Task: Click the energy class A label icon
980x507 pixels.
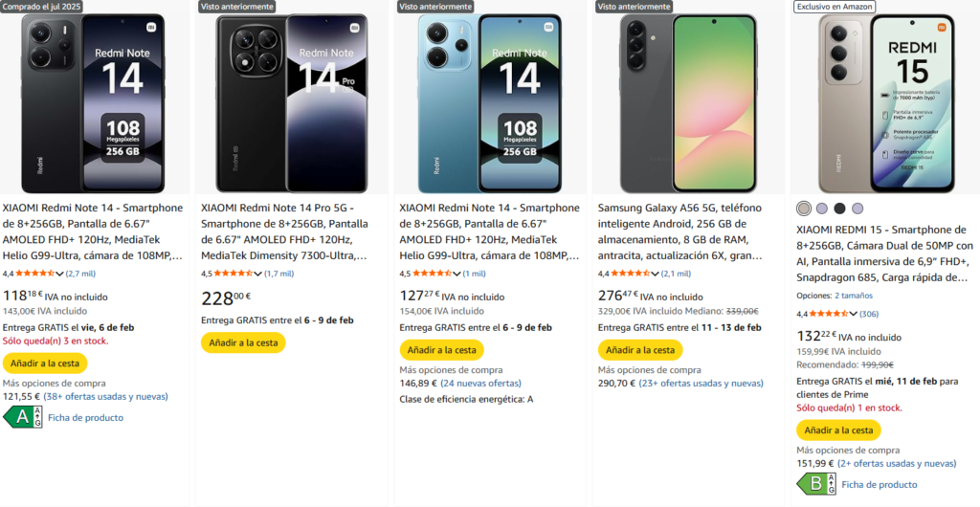Action: tap(22, 417)
